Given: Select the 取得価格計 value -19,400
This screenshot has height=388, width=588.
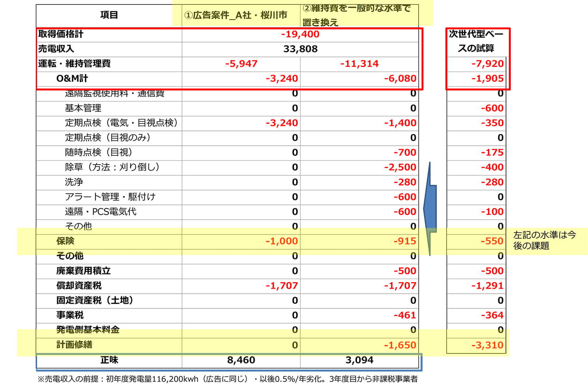Looking at the screenshot, I should pyautogui.click(x=300, y=34).
